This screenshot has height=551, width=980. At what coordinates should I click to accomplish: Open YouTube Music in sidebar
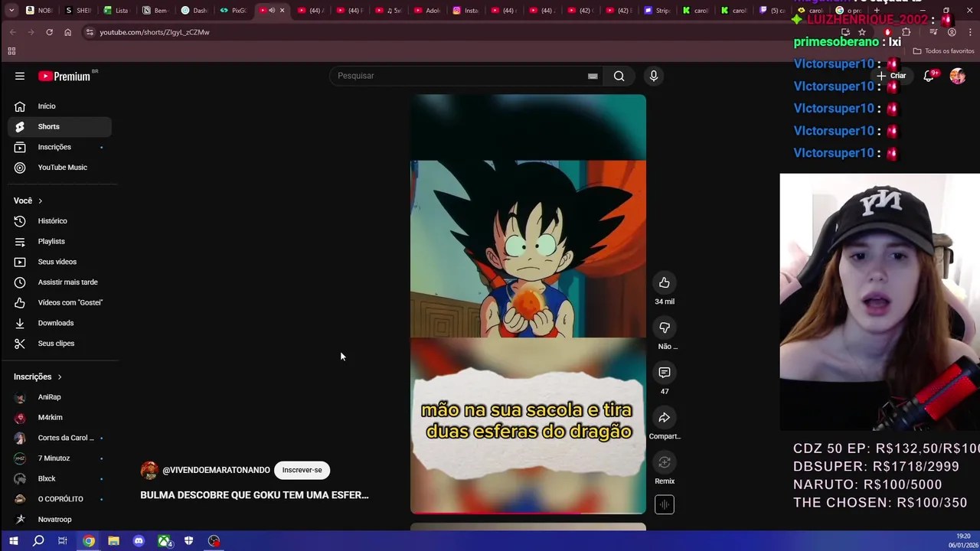tap(60, 168)
